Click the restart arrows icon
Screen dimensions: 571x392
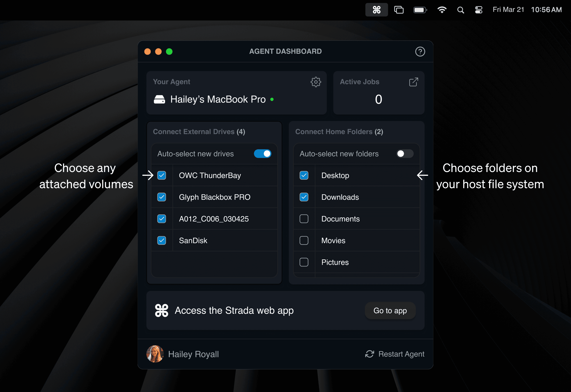pyautogui.click(x=370, y=354)
